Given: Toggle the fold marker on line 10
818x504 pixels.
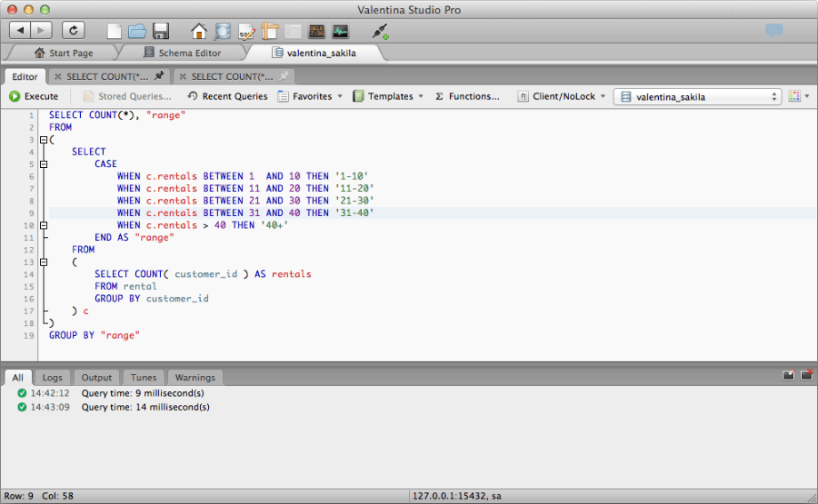Looking at the screenshot, I should coord(44,225).
